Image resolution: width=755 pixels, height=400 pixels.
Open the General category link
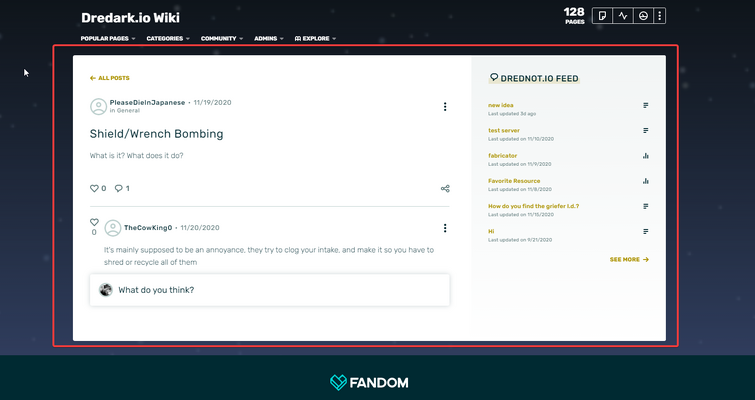(128, 111)
